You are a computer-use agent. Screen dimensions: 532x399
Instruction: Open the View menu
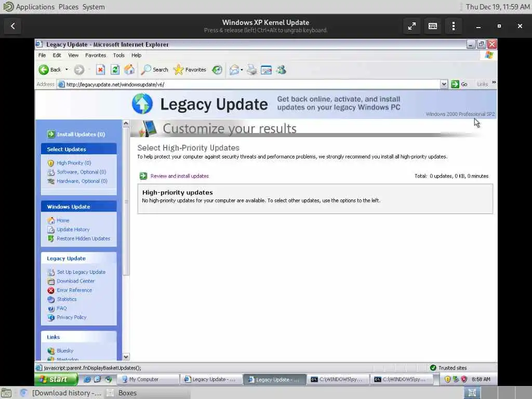click(73, 55)
